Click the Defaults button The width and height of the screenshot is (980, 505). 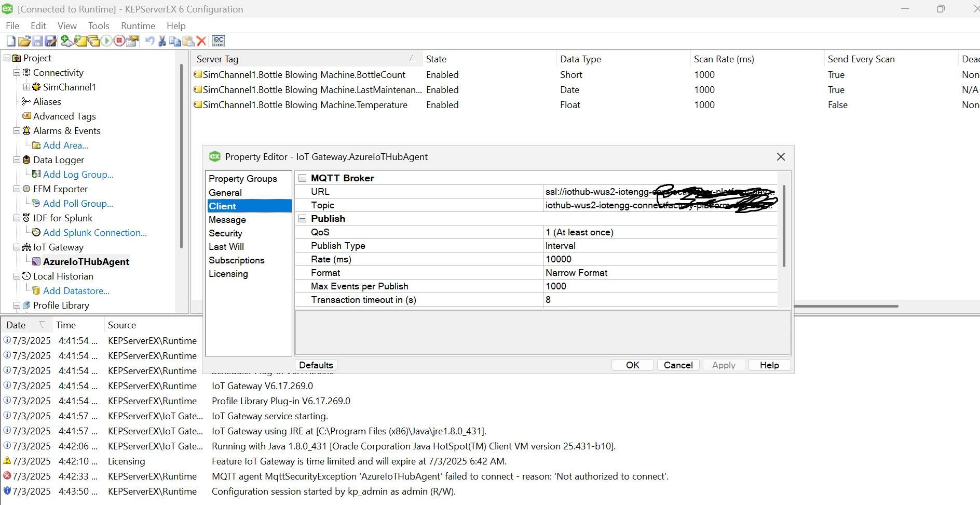(x=316, y=365)
